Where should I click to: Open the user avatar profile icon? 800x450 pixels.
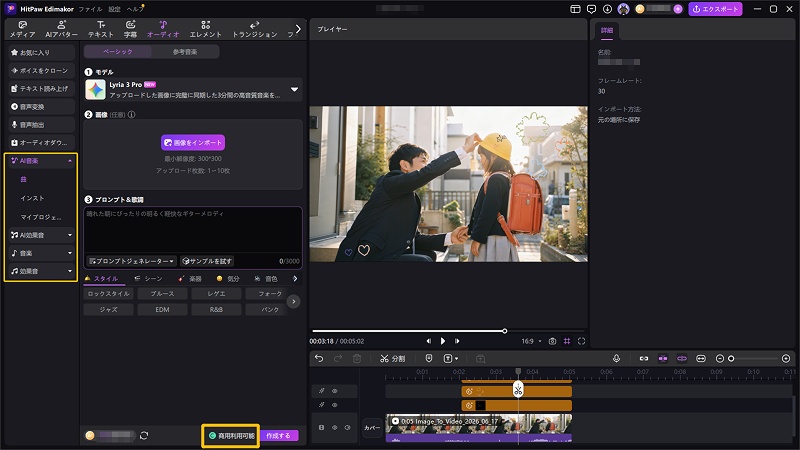tap(623, 9)
